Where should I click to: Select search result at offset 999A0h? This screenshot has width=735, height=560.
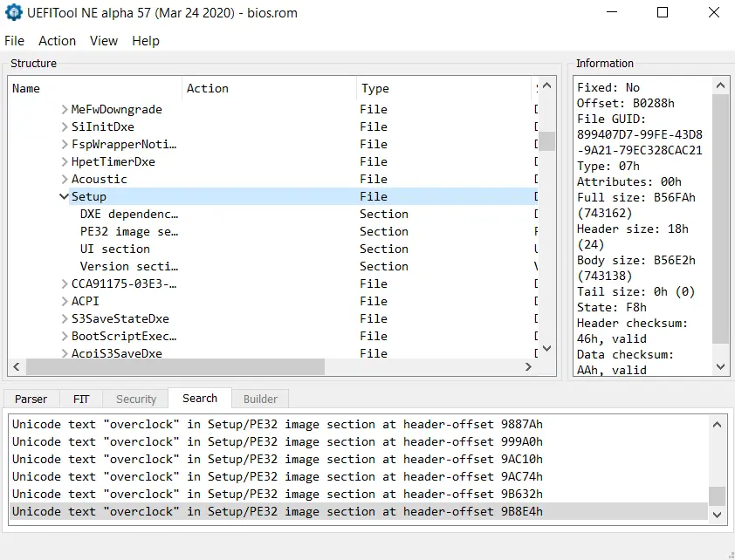tap(359, 441)
